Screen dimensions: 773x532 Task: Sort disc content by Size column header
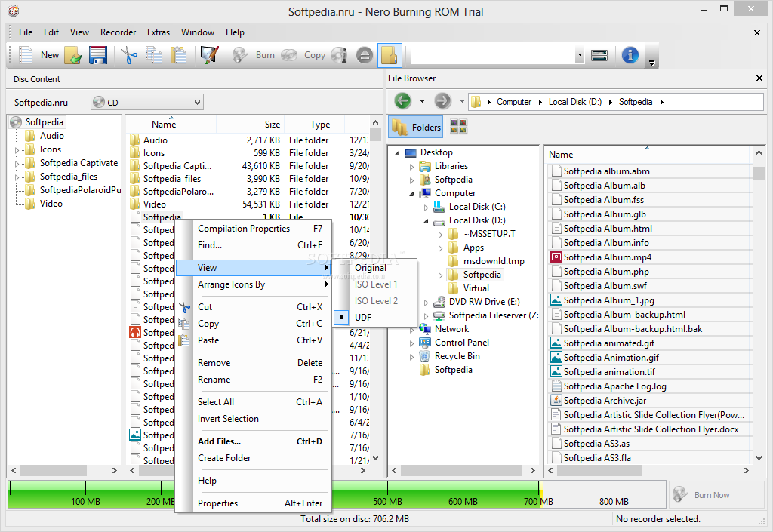tap(250, 125)
